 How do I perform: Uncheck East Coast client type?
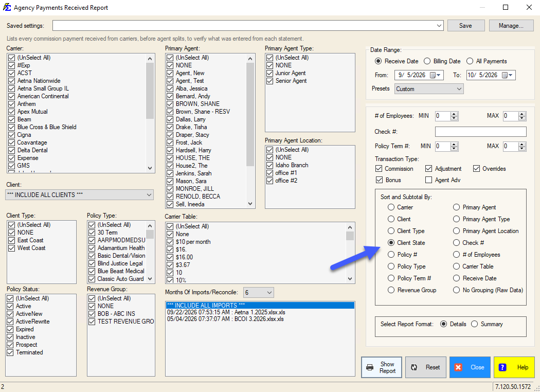[12, 240]
